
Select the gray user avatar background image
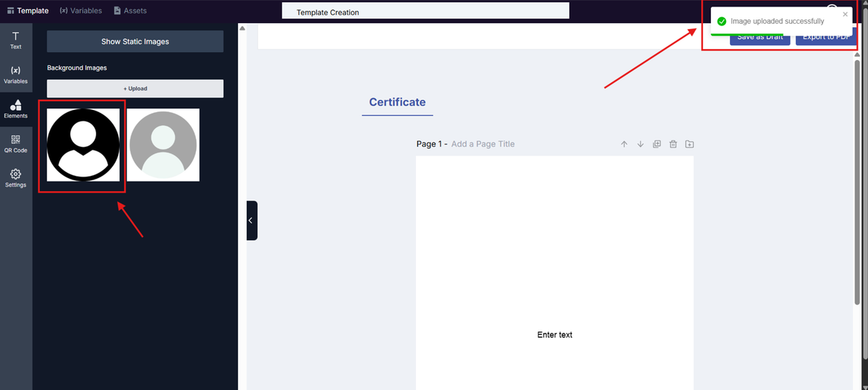coord(163,145)
